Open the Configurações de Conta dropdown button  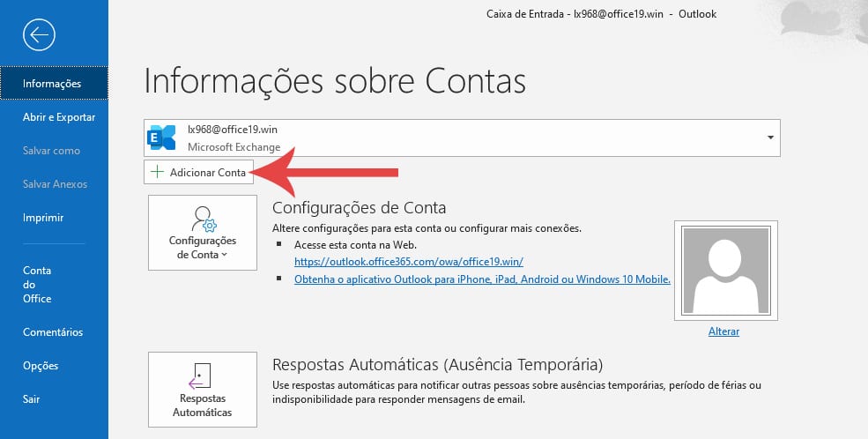tap(203, 234)
